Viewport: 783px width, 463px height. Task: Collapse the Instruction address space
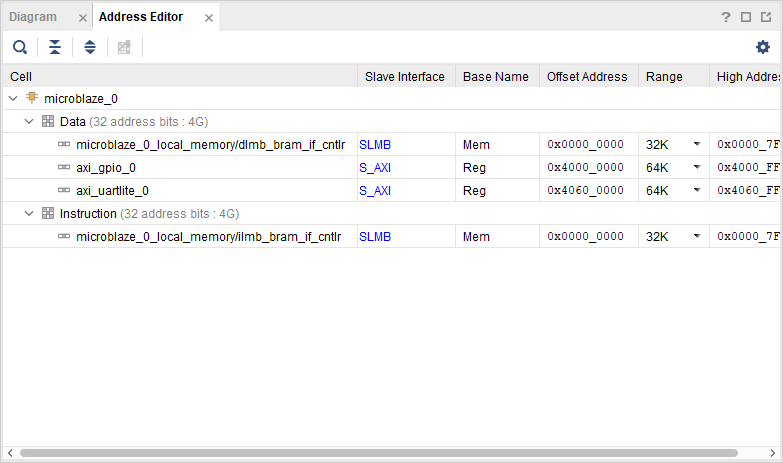coord(29,213)
